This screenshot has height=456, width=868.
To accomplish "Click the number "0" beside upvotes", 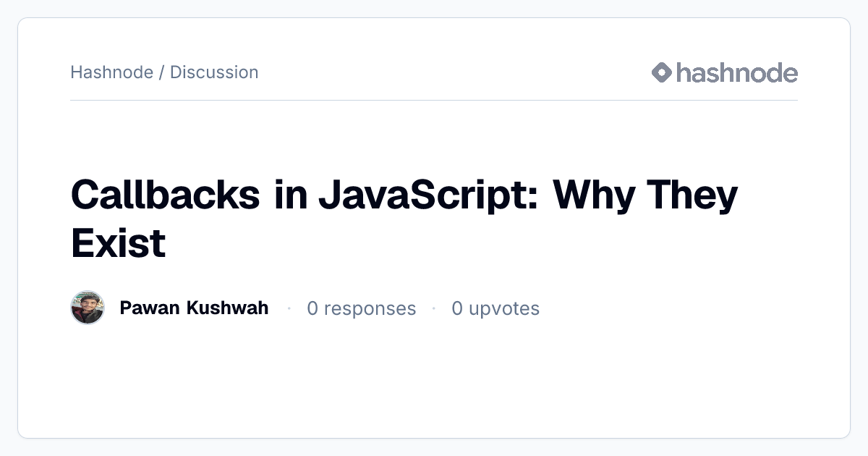I will (x=457, y=308).
